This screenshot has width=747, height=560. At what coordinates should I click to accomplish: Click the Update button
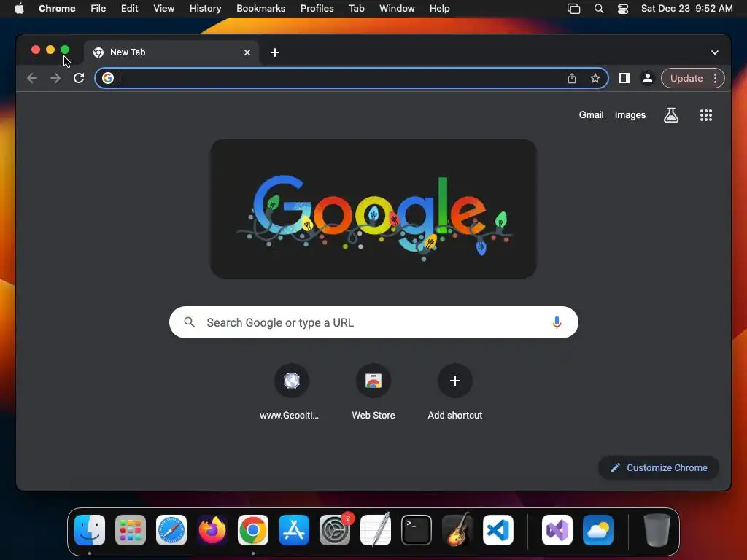point(686,78)
